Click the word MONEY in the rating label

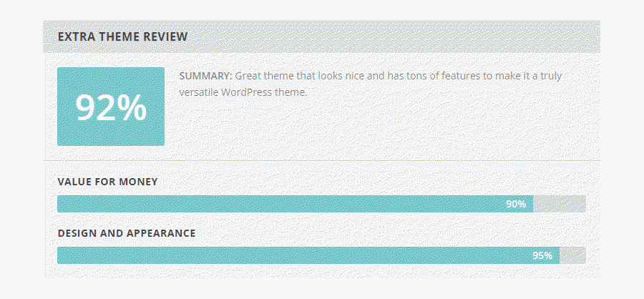coord(138,182)
